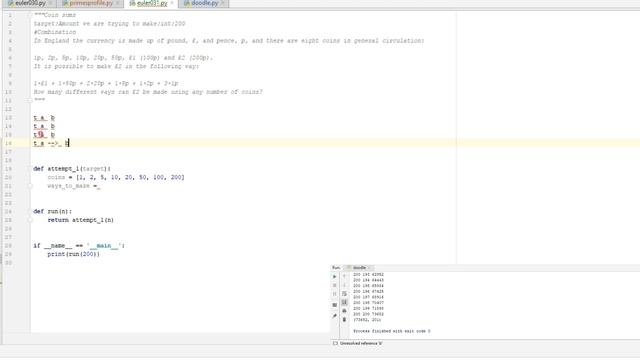Open the doodle.py editor tab
Image resolution: width=640 pixels, height=360 pixels.
203,3
